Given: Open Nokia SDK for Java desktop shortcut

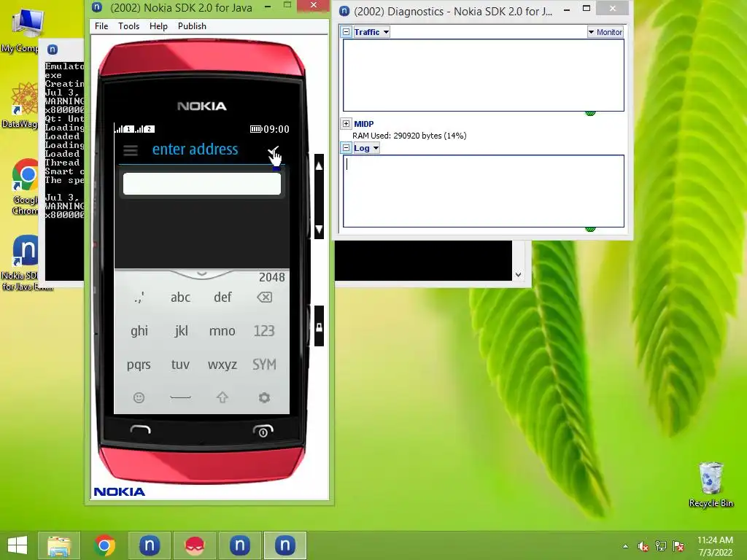Looking at the screenshot, I should coord(24,262).
